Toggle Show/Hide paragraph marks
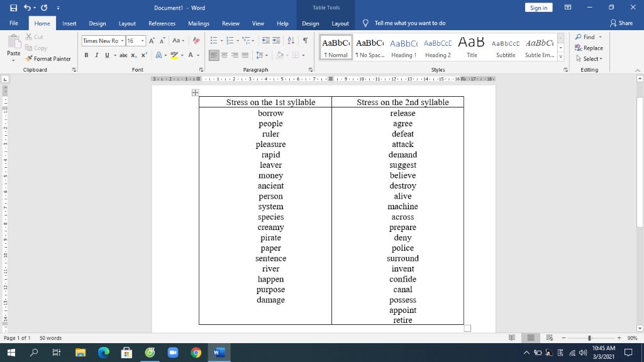The height and width of the screenshot is (362, 644). tap(305, 41)
